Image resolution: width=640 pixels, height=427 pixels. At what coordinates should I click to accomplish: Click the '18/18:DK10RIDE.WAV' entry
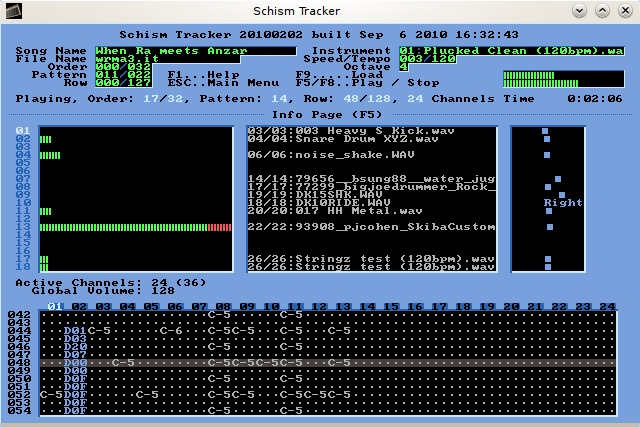pyautogui.click(x=319, y=203)
